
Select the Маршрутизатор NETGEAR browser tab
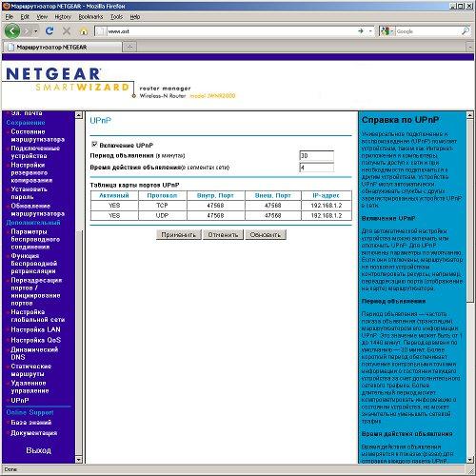coord(62,47)
